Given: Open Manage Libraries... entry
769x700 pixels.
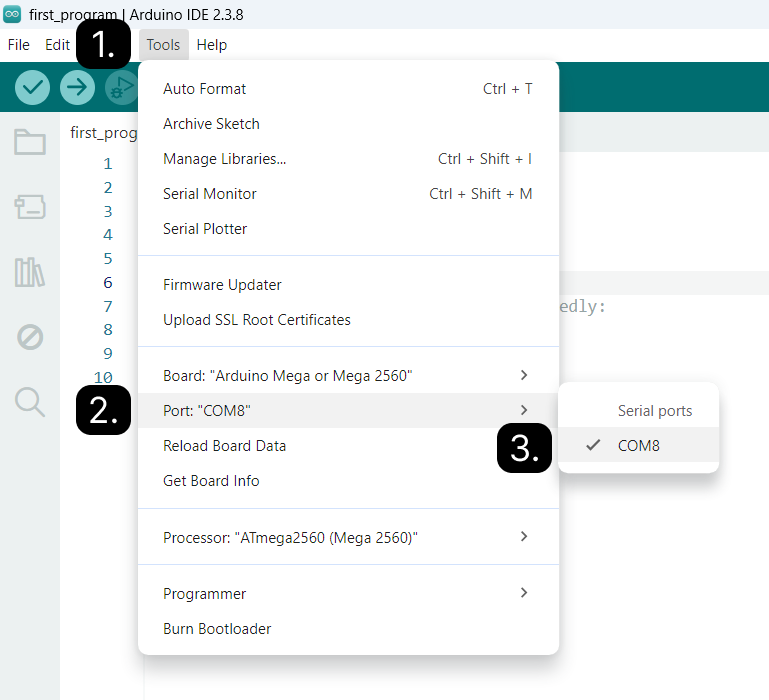Looking at the screenshot, I should click(x=348, y=159).
